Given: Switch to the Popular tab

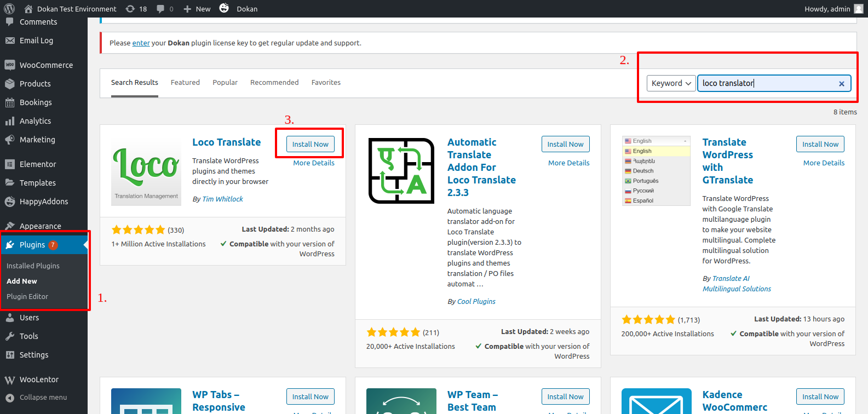Looking at the screenshot, I should pos(225,83).
